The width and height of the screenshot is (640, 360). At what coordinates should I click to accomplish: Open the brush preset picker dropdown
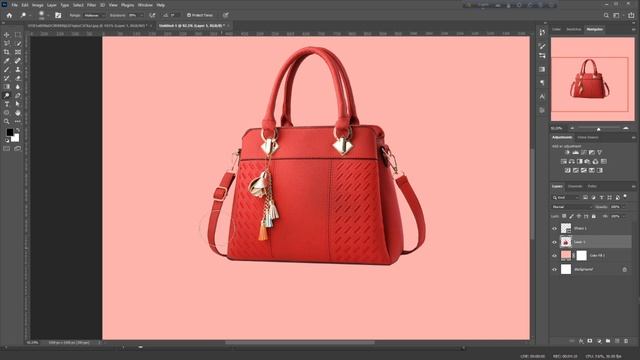pos(48,15)
